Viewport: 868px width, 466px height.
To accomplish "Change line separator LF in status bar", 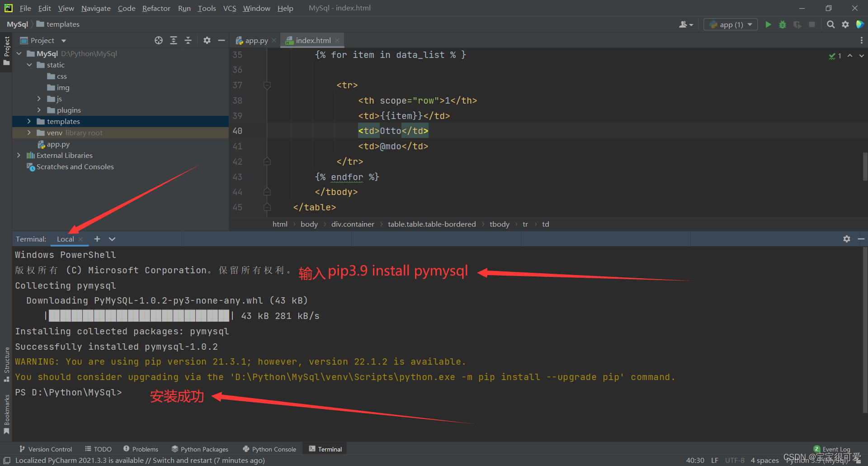I will click(715, 461).
